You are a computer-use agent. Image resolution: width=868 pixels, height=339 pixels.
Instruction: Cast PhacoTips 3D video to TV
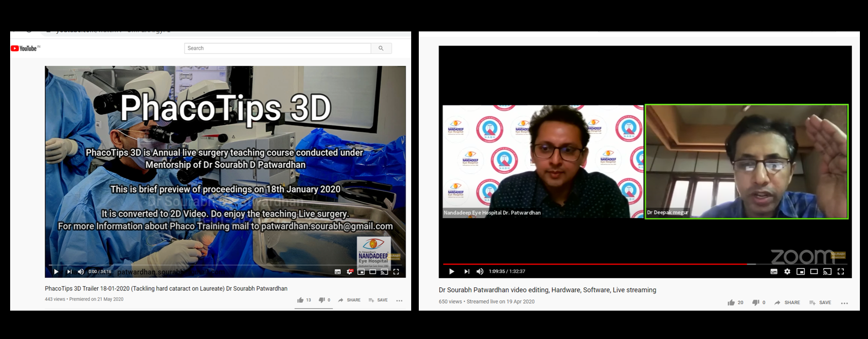384,272
